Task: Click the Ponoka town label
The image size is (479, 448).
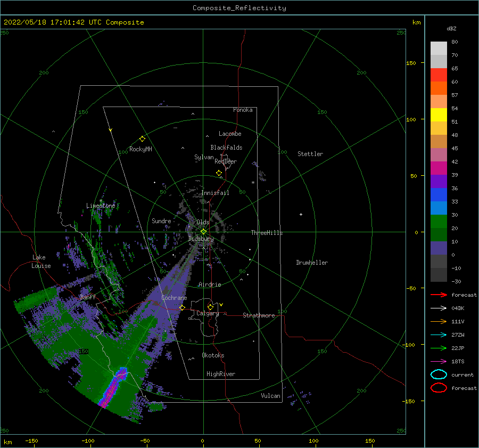Action: 243,110
